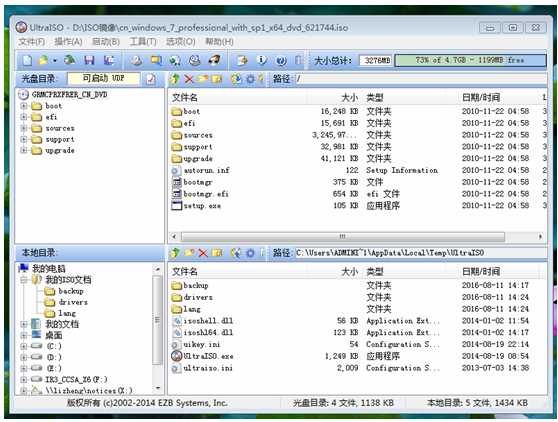Click the extract icon in ISO pane toolbar

pyautogui.click(x=236, y=79)
